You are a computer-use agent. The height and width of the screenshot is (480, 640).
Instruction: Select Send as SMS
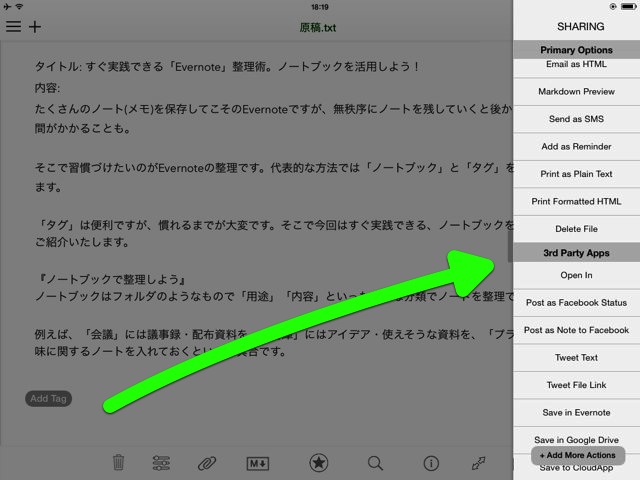pyautogui.click(x=576, y=119)
